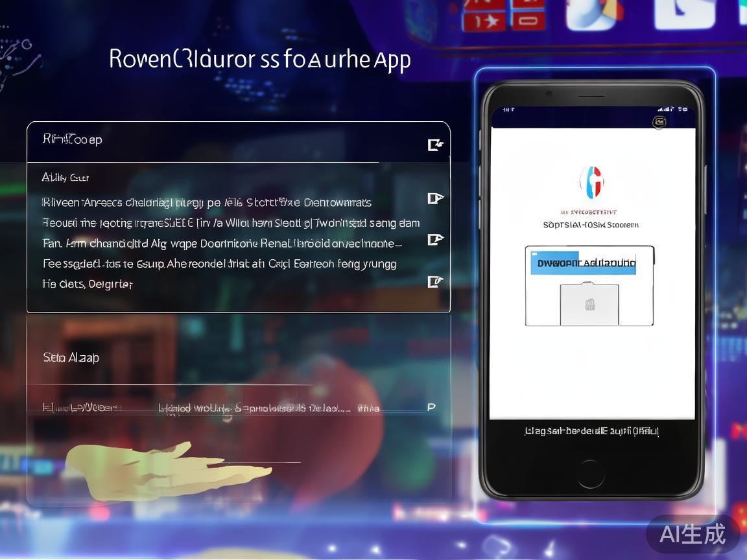Tap the red and blue app logo on the phone
This screenshot has width=747, height=560.
[x=591, y=182]
